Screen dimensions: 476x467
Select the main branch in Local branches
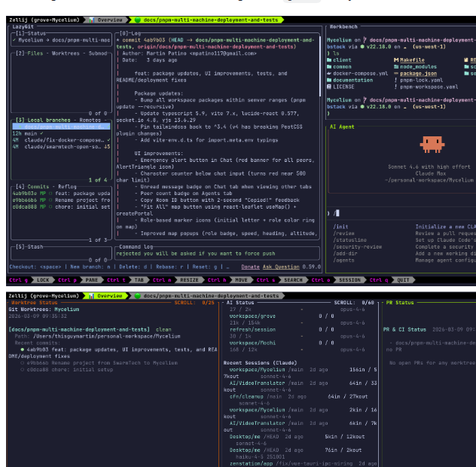[30, 133]
